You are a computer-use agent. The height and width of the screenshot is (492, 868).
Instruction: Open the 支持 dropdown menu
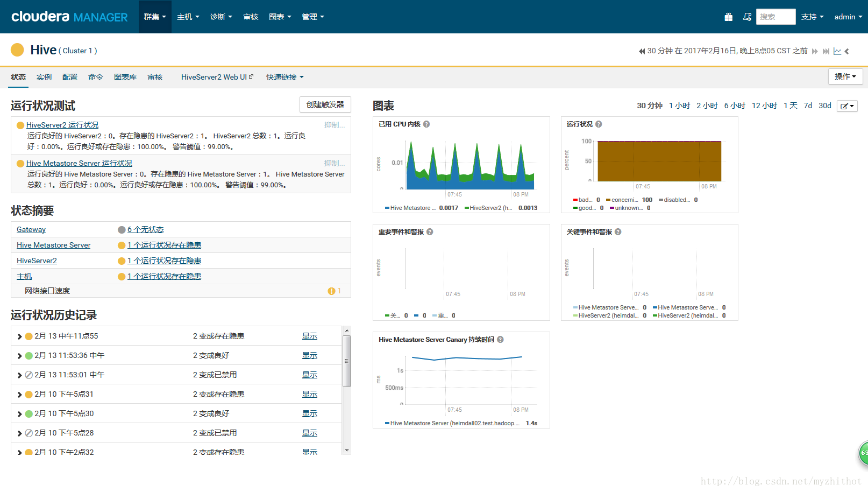pyautogui.click(x=813, y=17)
